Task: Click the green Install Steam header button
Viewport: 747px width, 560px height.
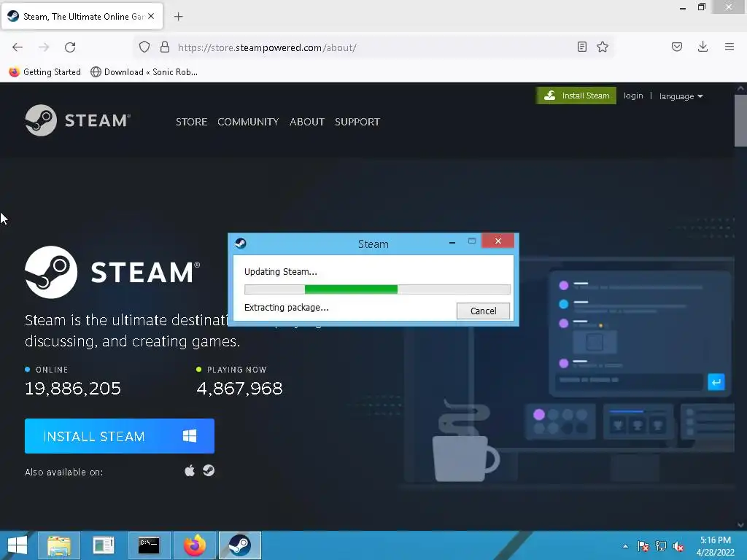Action: pos(576,96)
